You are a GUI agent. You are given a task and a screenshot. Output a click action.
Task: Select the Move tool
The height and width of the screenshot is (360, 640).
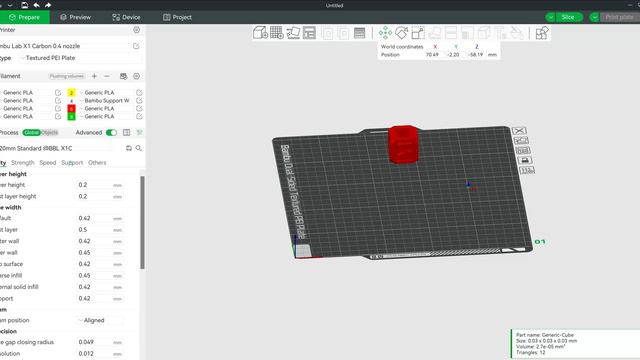coord(385,33)
